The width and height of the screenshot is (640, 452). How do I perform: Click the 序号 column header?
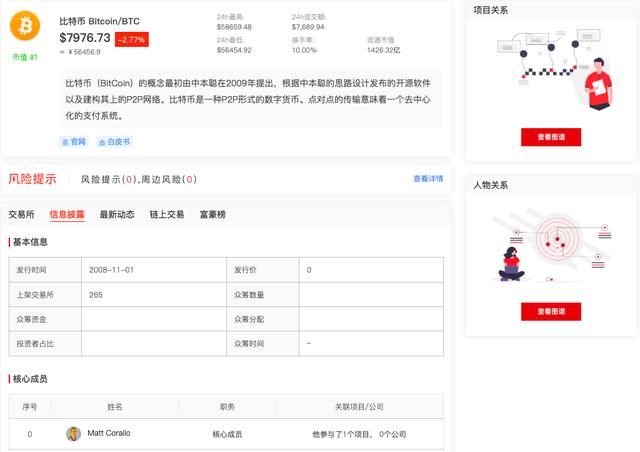click(30, 407)
